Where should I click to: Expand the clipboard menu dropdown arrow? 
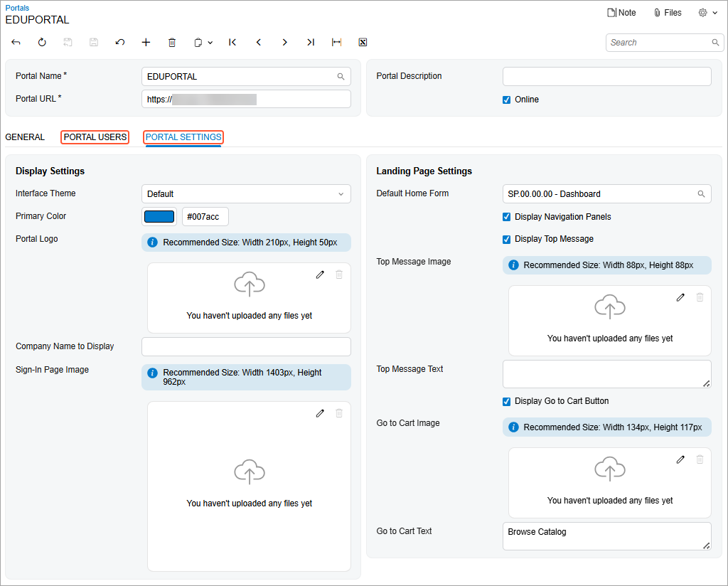[x=210, y=43]
